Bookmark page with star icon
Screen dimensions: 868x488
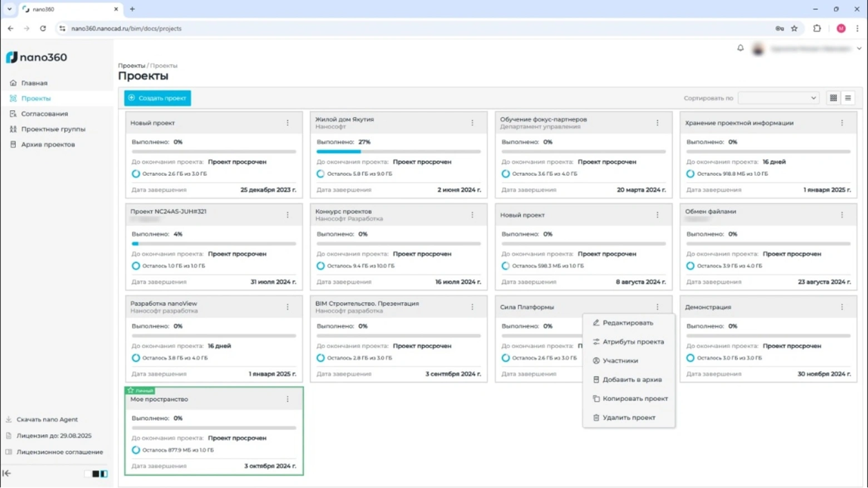[x=795, y=28]
